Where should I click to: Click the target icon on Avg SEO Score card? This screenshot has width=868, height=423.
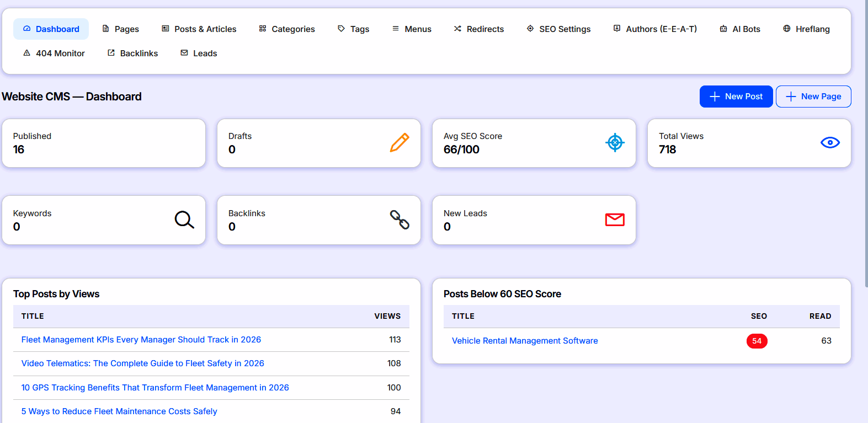[x=615, y=142]
